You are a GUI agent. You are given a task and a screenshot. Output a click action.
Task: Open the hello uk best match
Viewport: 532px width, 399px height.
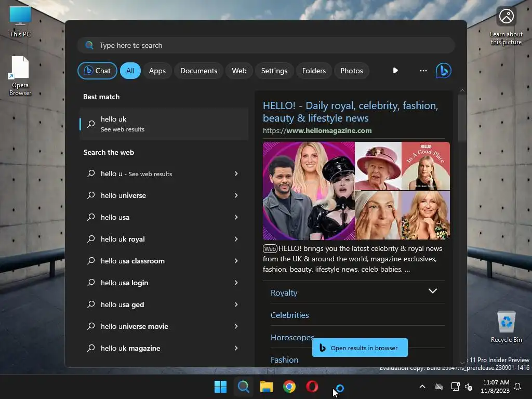[x=164, y=124]
